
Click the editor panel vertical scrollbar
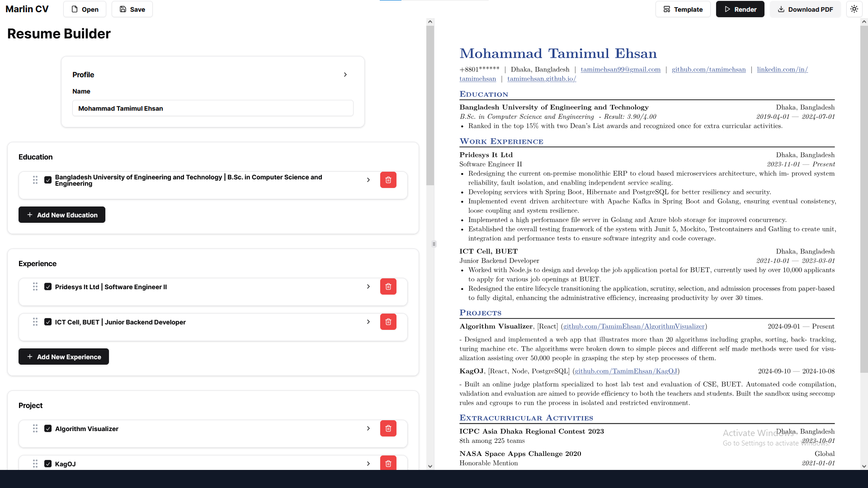pos(430,106)
